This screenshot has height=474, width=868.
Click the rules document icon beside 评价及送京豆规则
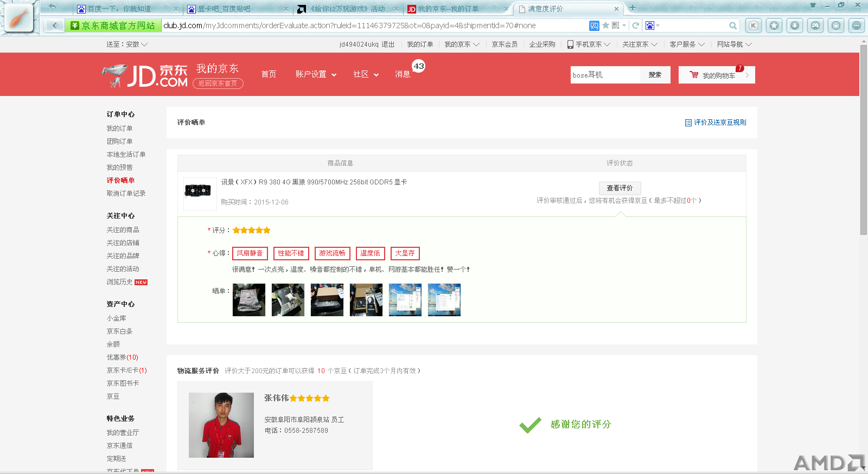688,123
